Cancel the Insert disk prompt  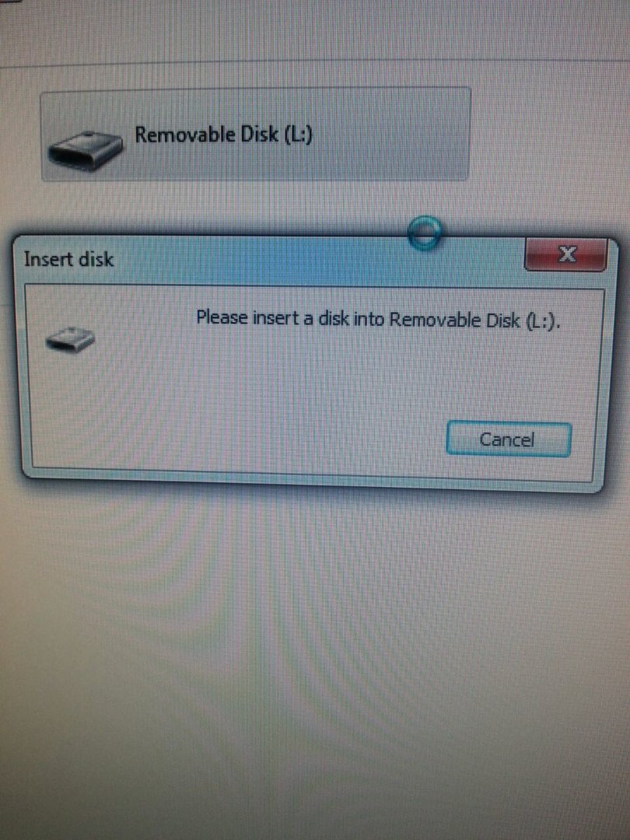coord(509,439)
